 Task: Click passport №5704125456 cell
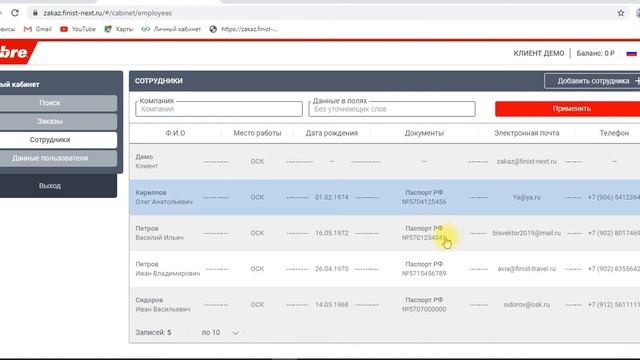pos(424,197)
